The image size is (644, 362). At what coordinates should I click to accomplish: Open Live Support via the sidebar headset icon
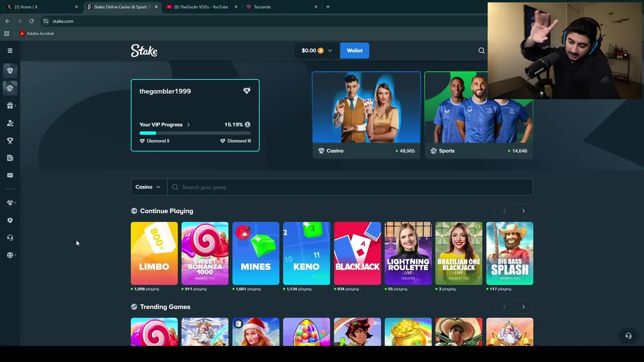tap(10, 238)
